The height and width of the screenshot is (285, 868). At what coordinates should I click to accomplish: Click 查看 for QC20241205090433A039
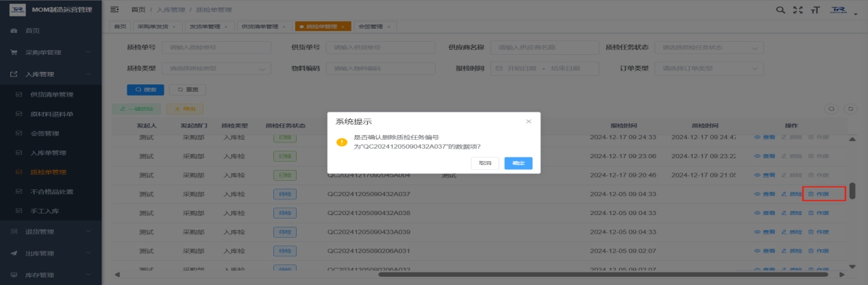[x=765, y=232]
